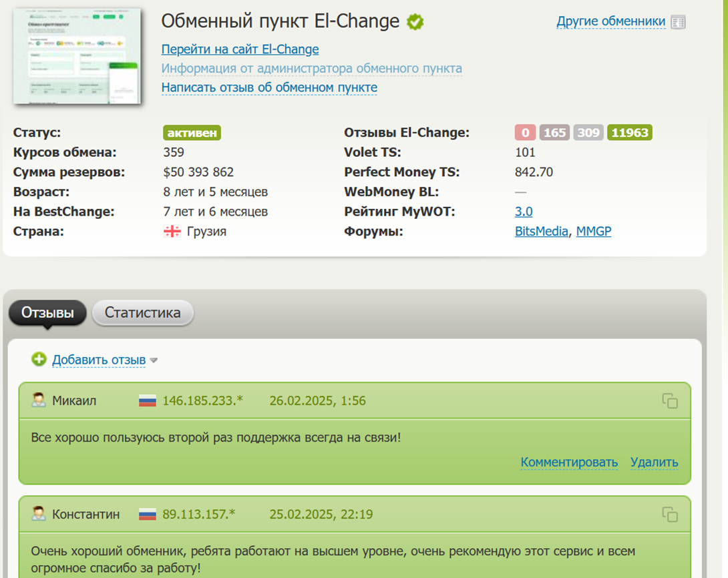The height and width of the screenshot is (578, 728).
Task: Click the Perfect Money TS value 842.70
Action: click(x=534, y=172)
